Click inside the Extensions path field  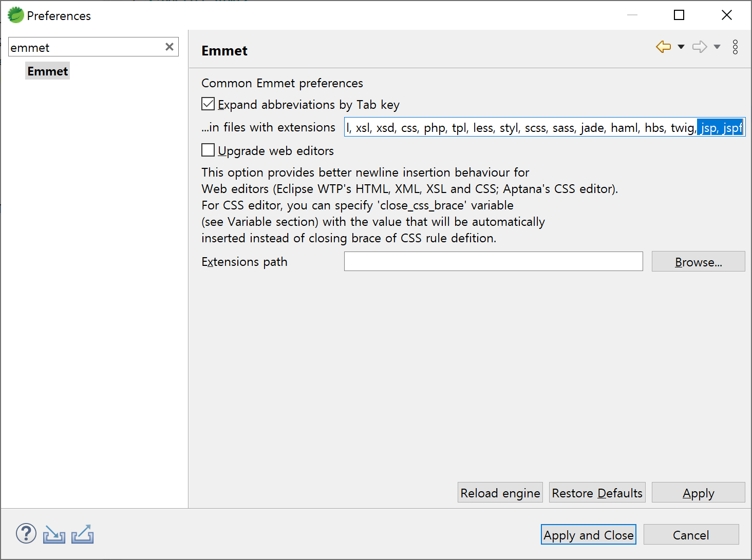(493, 261)
